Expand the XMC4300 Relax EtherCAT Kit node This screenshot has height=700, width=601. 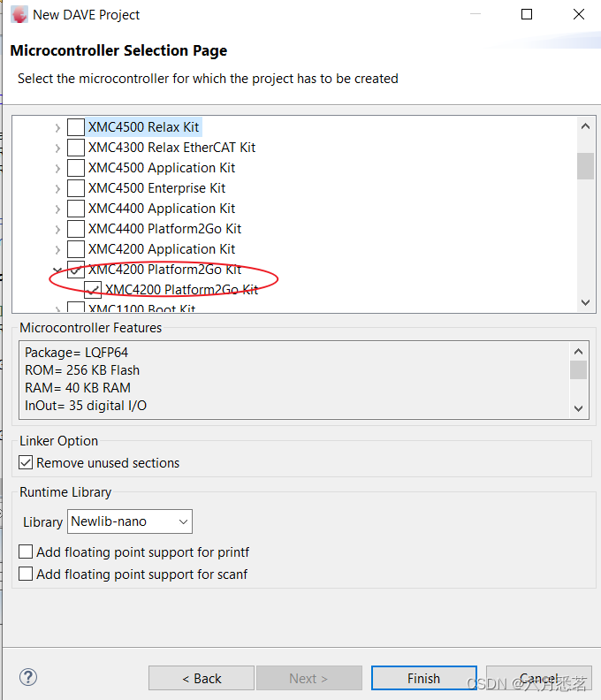click(57, 148)
